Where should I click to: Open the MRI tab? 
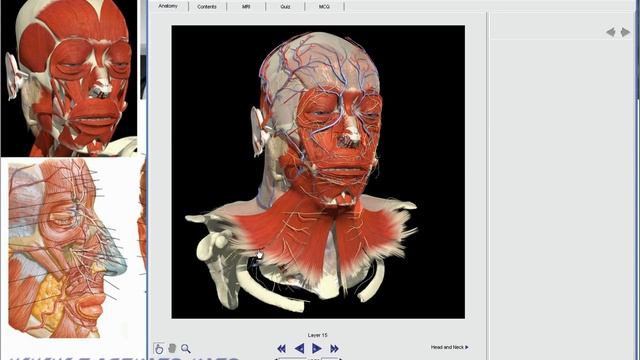tap(246, 7)
